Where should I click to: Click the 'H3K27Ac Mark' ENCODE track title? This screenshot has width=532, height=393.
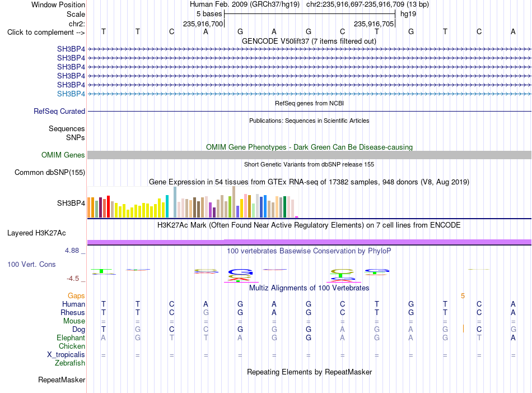309,225
